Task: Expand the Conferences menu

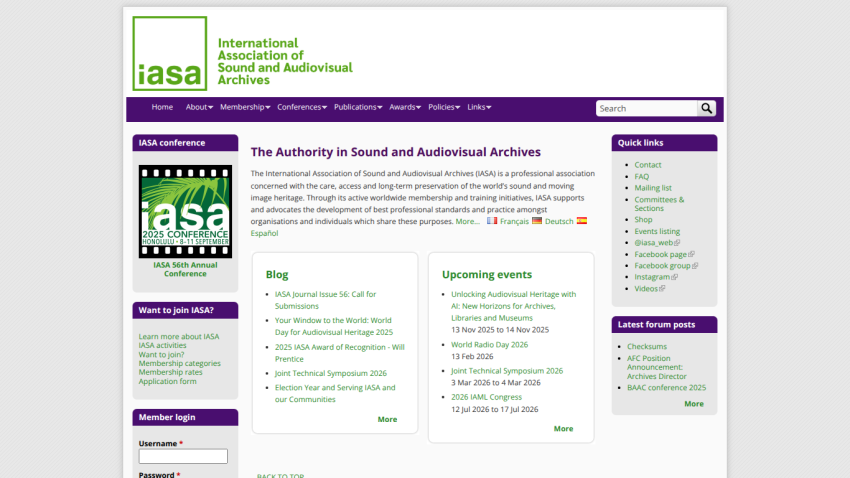Action: pyautogui.click(x=302, y=107)
